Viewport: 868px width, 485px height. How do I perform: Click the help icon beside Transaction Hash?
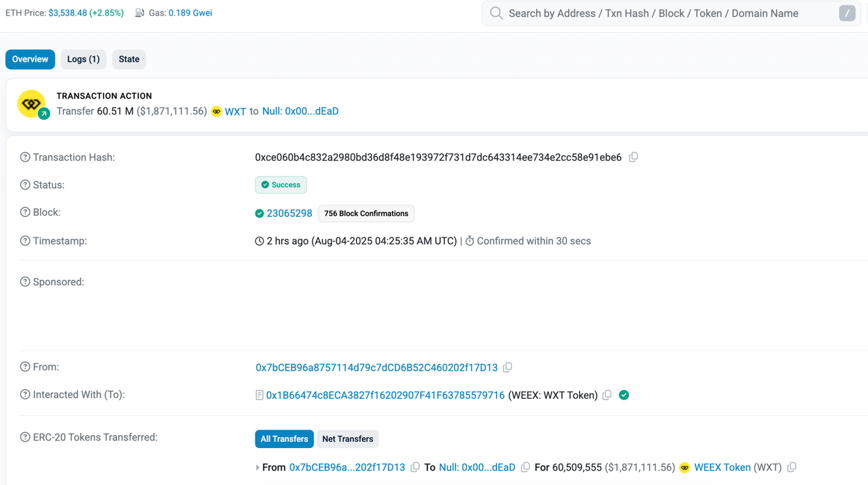tap(25, 157)
